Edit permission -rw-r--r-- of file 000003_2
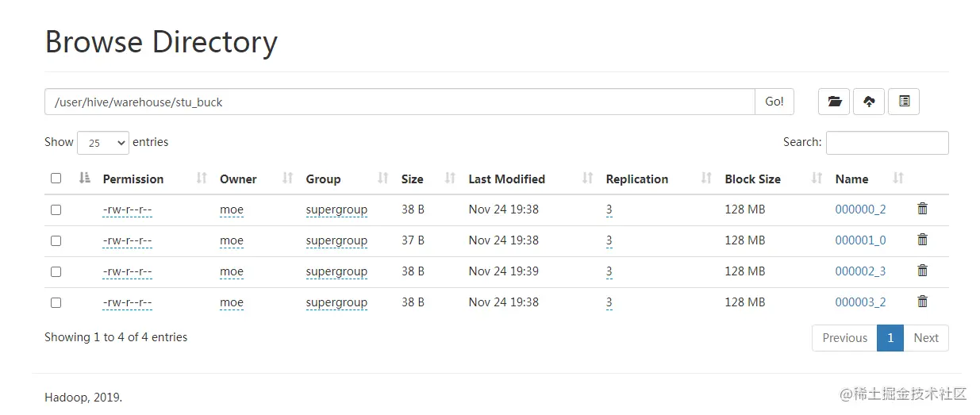 click(x=127, y=303)
